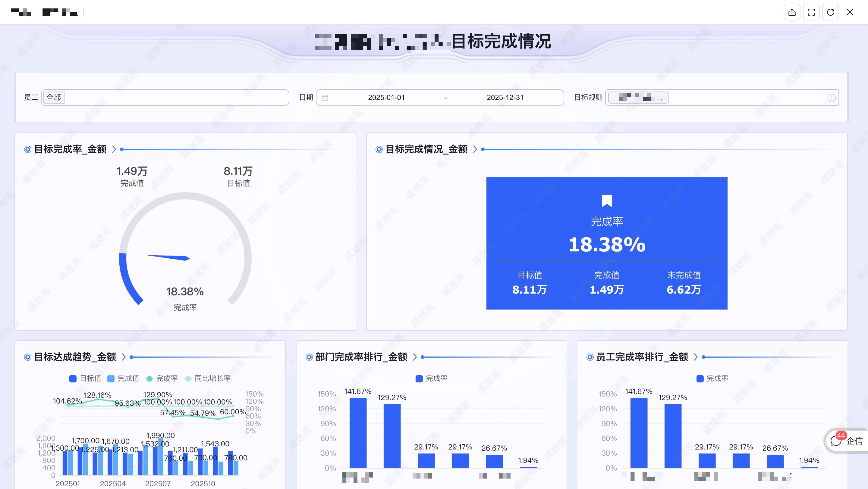The width and height of the screenshot is (868, 489).
Task: Click the 18.38% label inside the gauge
Action: pyautogui.click(x=185, y=292)
